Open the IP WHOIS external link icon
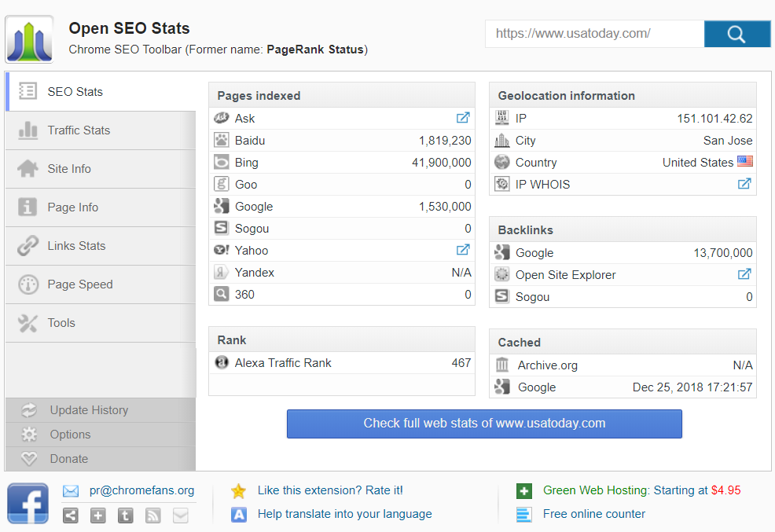This screenshot has width=775, height=532. tap(744, 184)
